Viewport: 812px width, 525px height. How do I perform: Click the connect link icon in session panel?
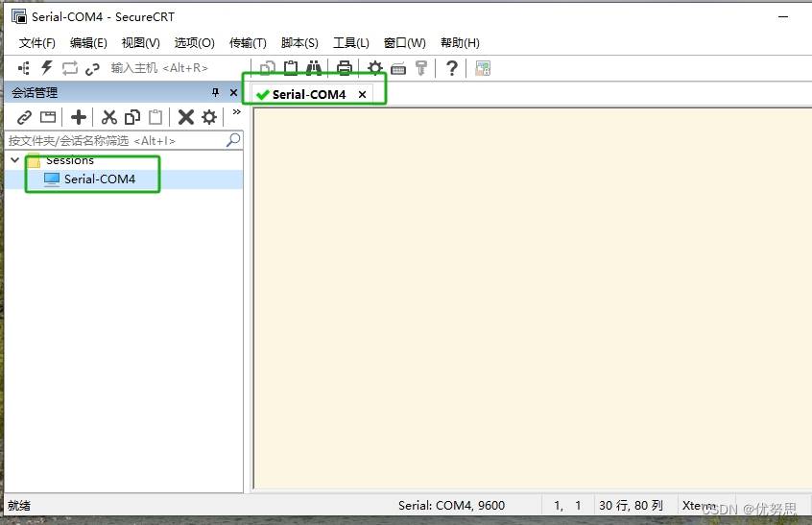point(24,117)
